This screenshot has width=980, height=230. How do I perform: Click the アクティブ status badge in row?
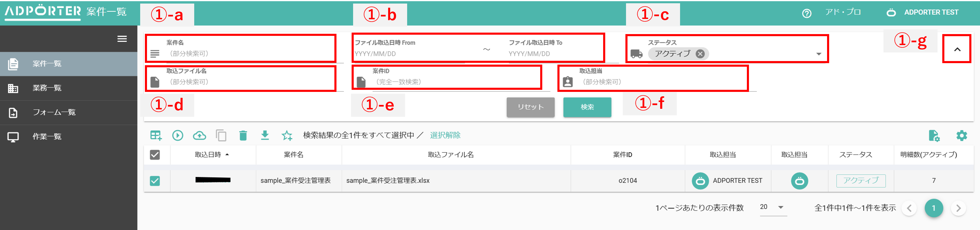[861, 181]
